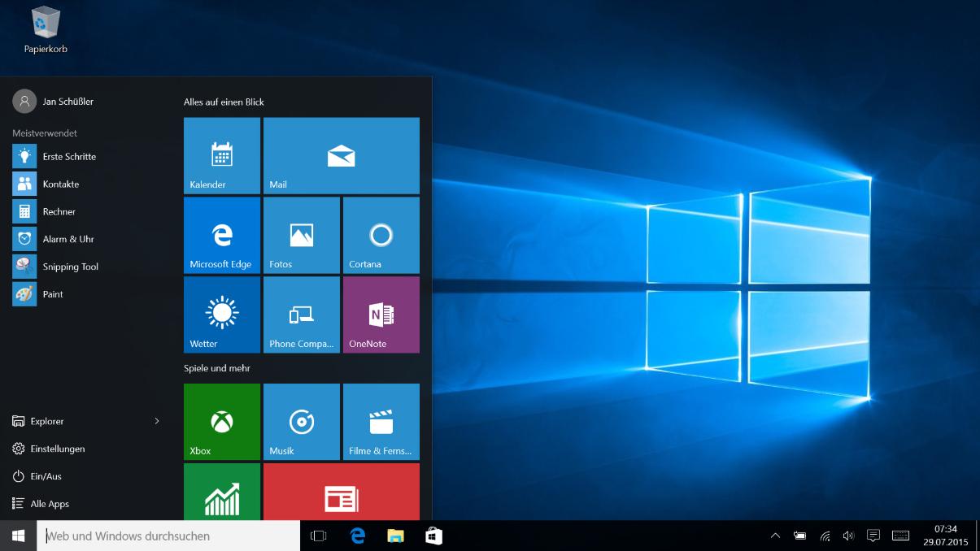This screenshot has height=551, width=980.
Task: Click the Erste Schritte lightbulb icon
Action: tap(24, 156)
